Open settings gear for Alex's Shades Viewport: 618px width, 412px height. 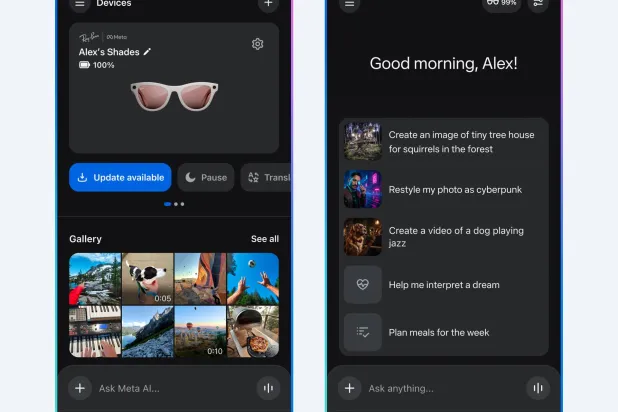tap(257, 44)
